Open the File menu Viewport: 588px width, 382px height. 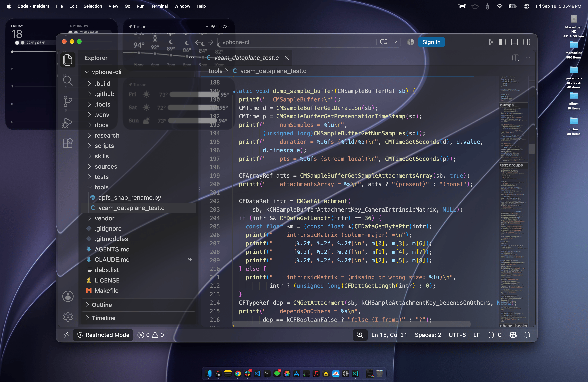[x=59, y=6]
